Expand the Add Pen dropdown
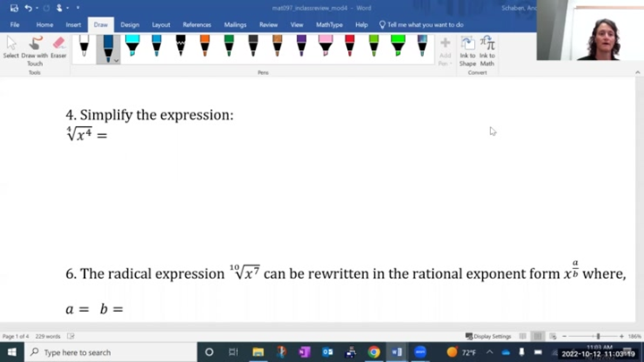Screen dimensions: 644x362 pos(445,63)
